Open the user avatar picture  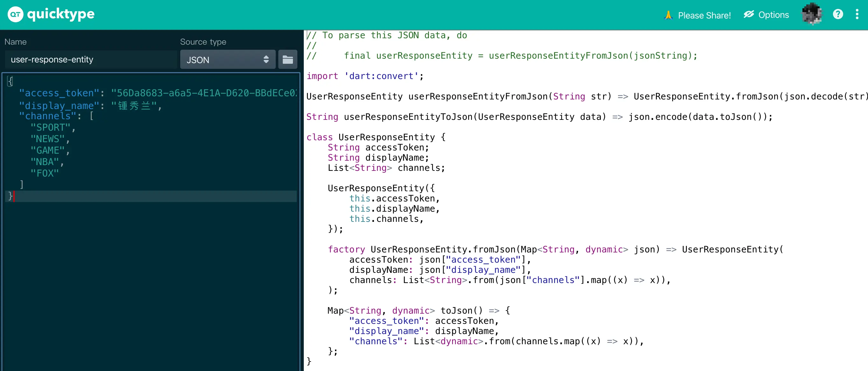(x=811, y=14)
